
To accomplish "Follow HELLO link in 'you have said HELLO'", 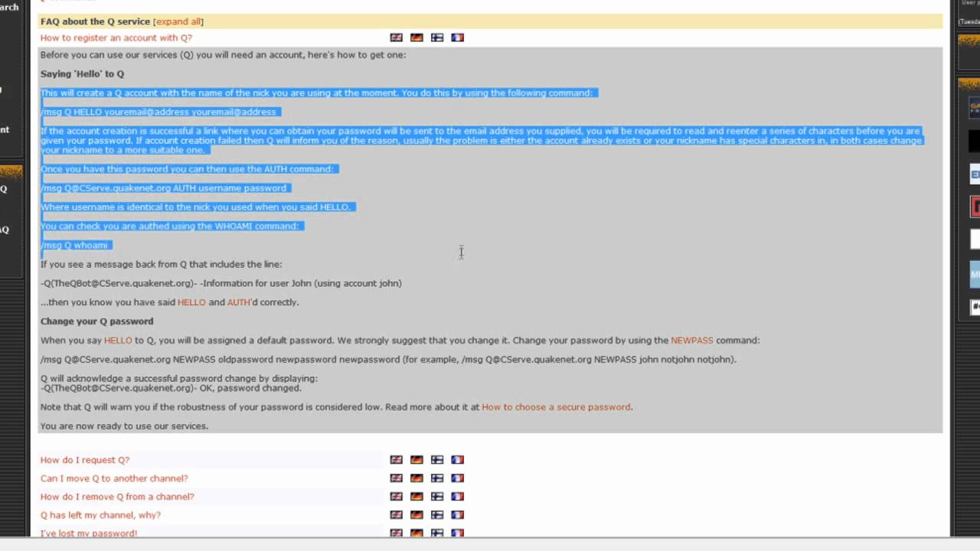I will point(191,302).
